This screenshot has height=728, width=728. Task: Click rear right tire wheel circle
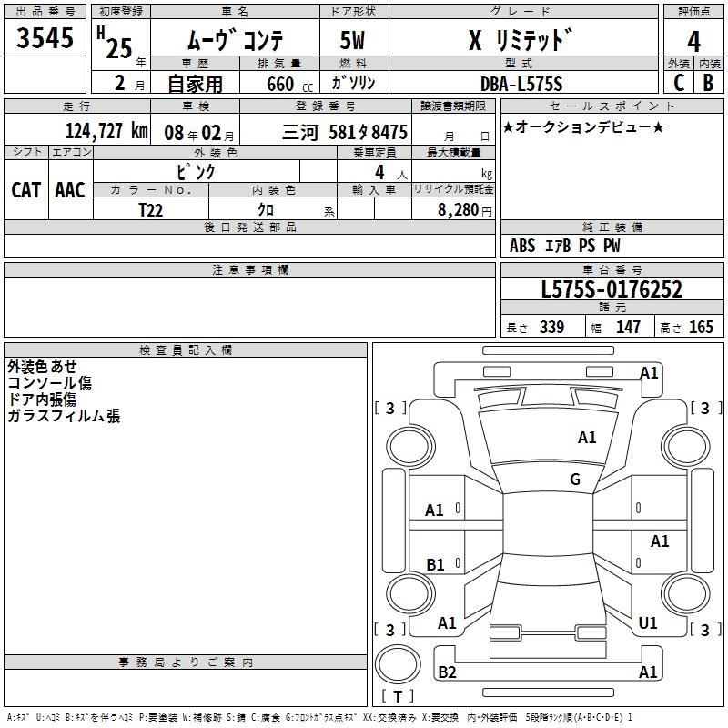click(686, 594)
